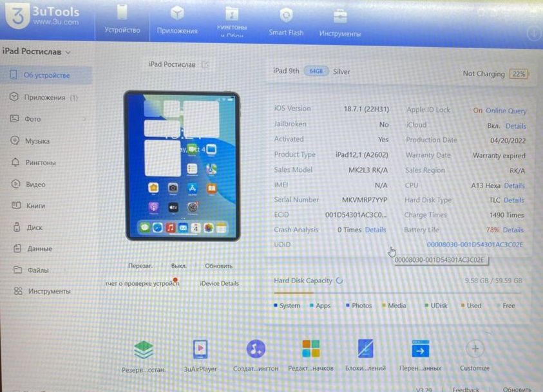543x392 pixels.
Task: Open Создат...ингтон ringtone maker
Action: [x=256, y=355]
